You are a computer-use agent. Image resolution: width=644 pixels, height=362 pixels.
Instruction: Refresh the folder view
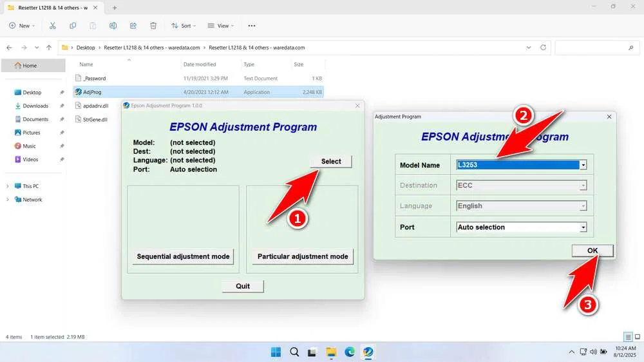click(543, 47)
